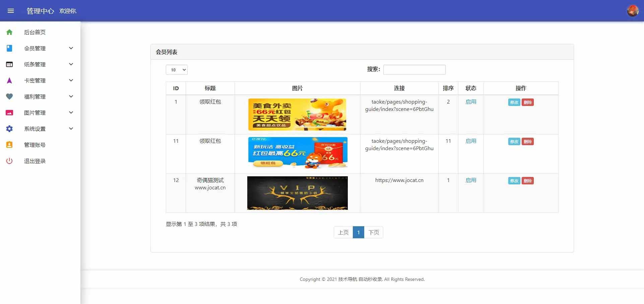Image resolution: width=644 pixels, height=304 pixels.
Task: Open the rows-per-page dropdown showing 10
Action: point(177,70)
